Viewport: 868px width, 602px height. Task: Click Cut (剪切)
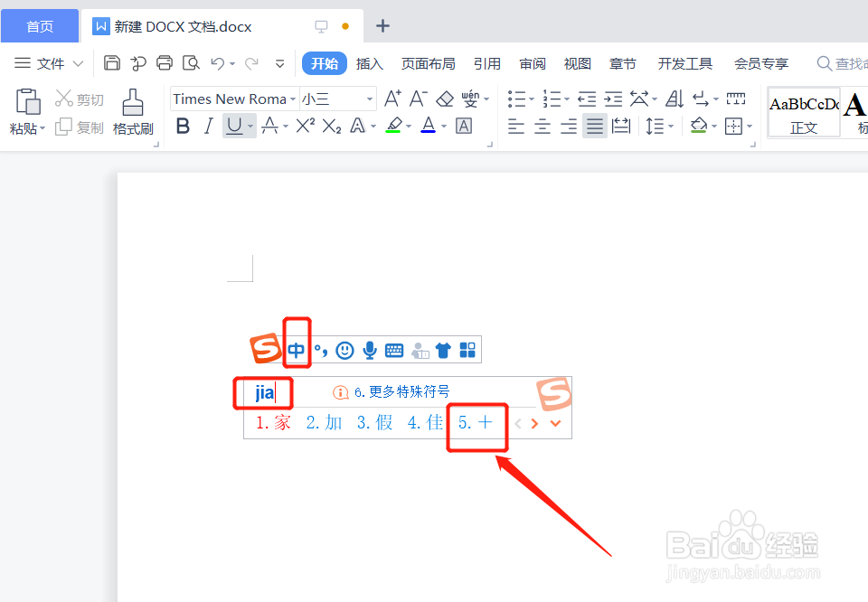(x=80, y=99)
